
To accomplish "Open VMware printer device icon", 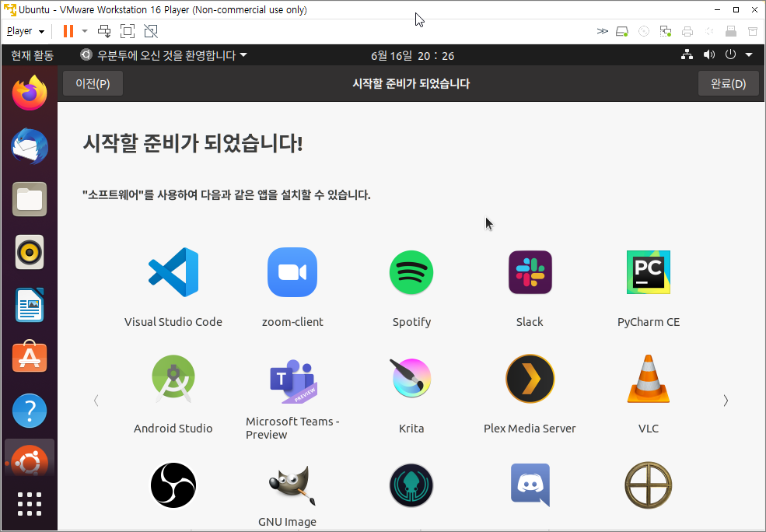I will (x=687, y=32).
